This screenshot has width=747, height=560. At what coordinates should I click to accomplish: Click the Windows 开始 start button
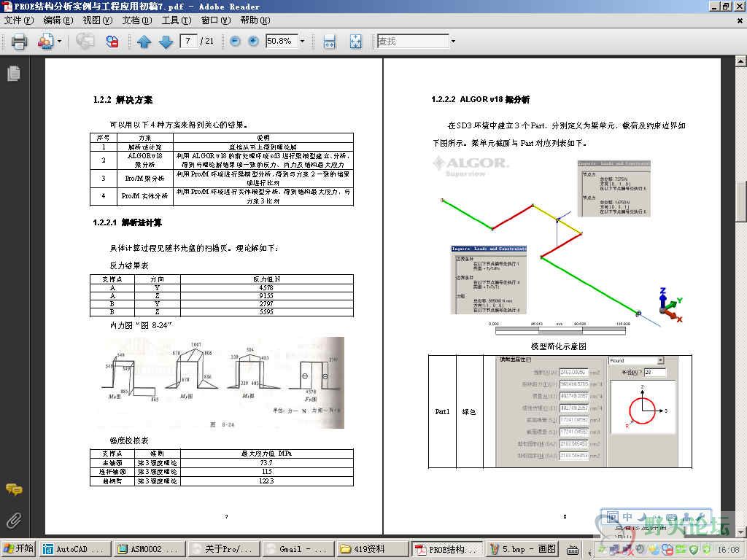click(18, 549)
